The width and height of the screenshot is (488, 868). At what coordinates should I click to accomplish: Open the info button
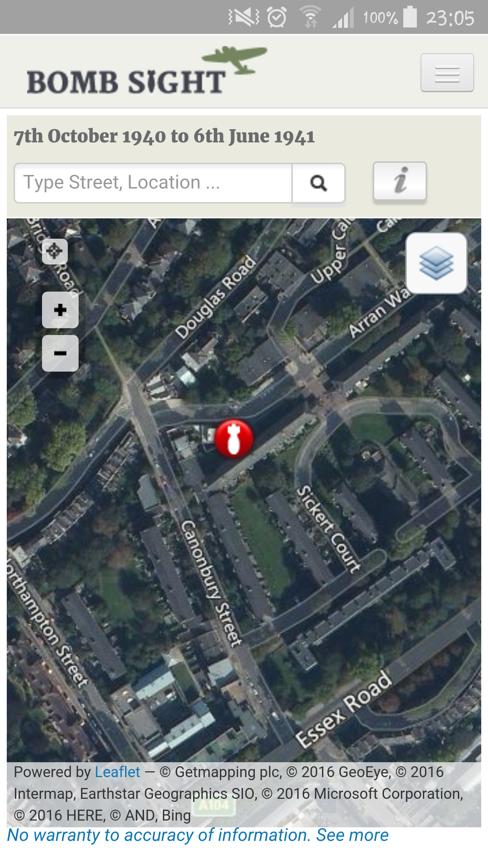(x=400, y=181)
